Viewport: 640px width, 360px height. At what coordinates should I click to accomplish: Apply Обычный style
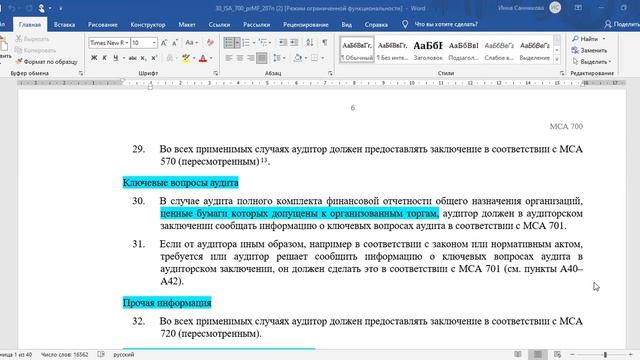(357, 50)
